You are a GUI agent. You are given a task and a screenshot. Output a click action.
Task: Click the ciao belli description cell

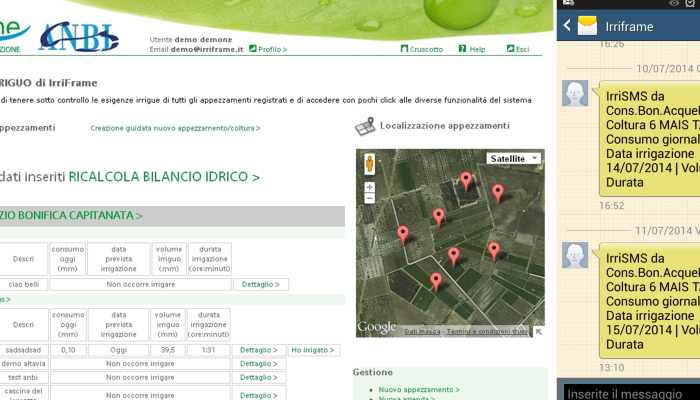coord(24,284)
